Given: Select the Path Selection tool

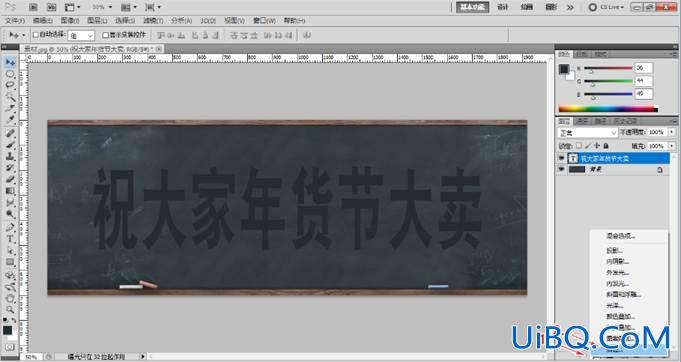Looking at the screenshot, I should click(x=10, y=251).
